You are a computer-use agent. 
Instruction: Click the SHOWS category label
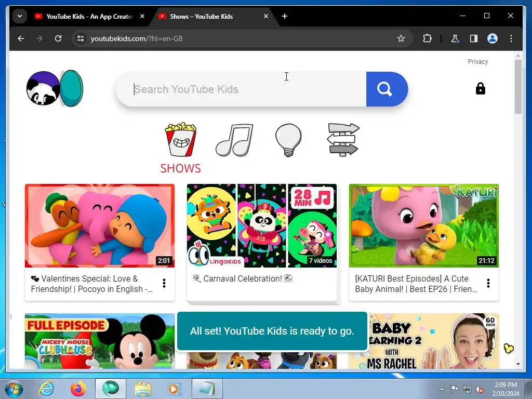pyautogui.click(x=180, y=168)
